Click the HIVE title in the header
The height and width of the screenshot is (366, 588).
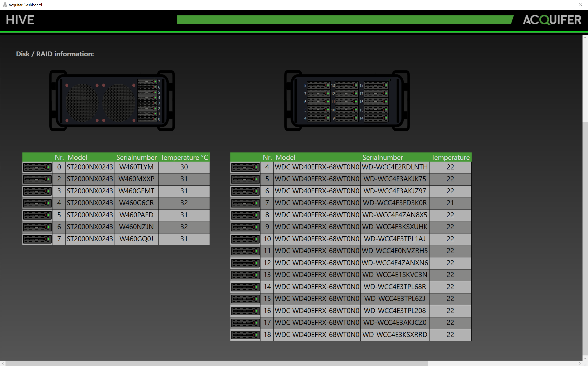click(x=20, y=20)
